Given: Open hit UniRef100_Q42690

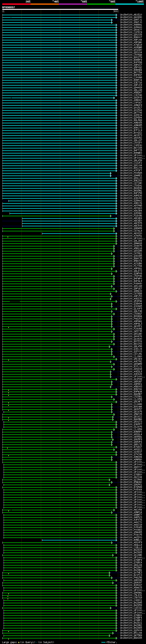Looking at the screenshot, I should pos(131,17).
